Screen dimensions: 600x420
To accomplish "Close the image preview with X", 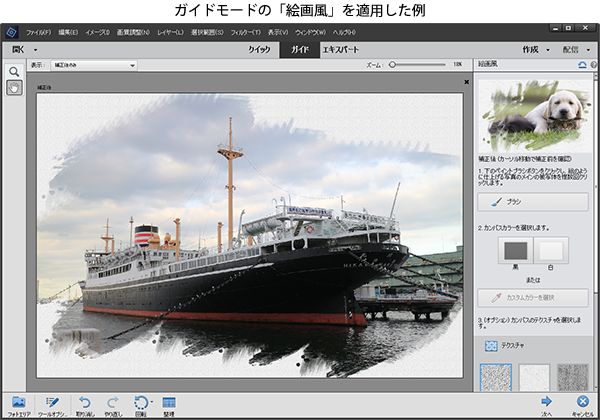I will tap(466, 82).
